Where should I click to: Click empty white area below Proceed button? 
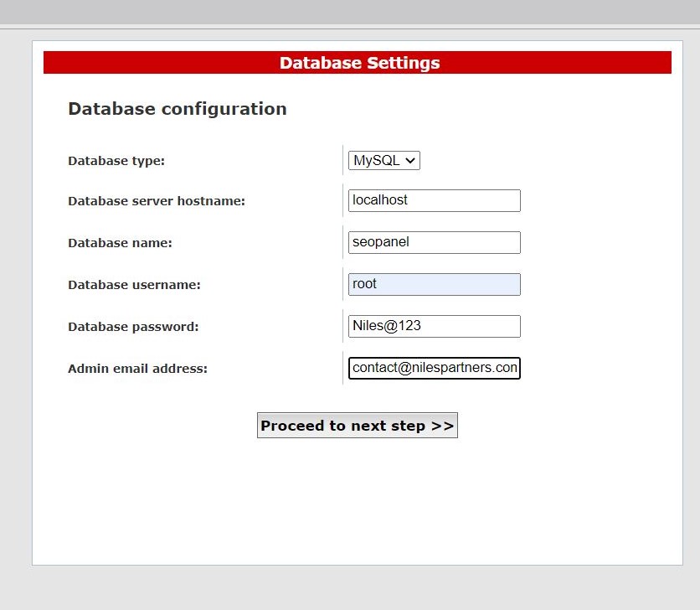pyautogui.click(x=358, y=503)
